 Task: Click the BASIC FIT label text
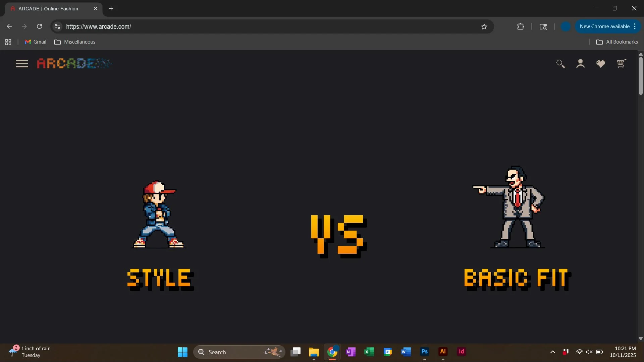tap(517, 279)
